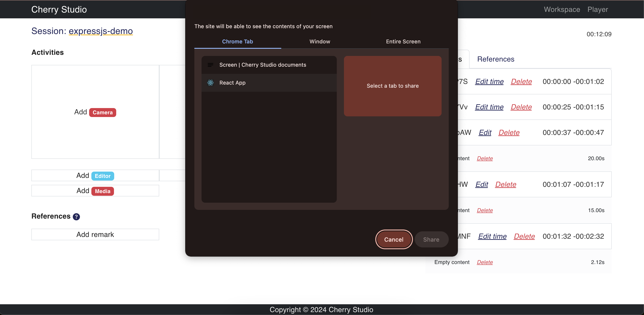Image resolution: width=644 pixels, height=315 pixels.
Task: Select the Screen | Cherry Studio documents tab
Action: coord(269,65)
